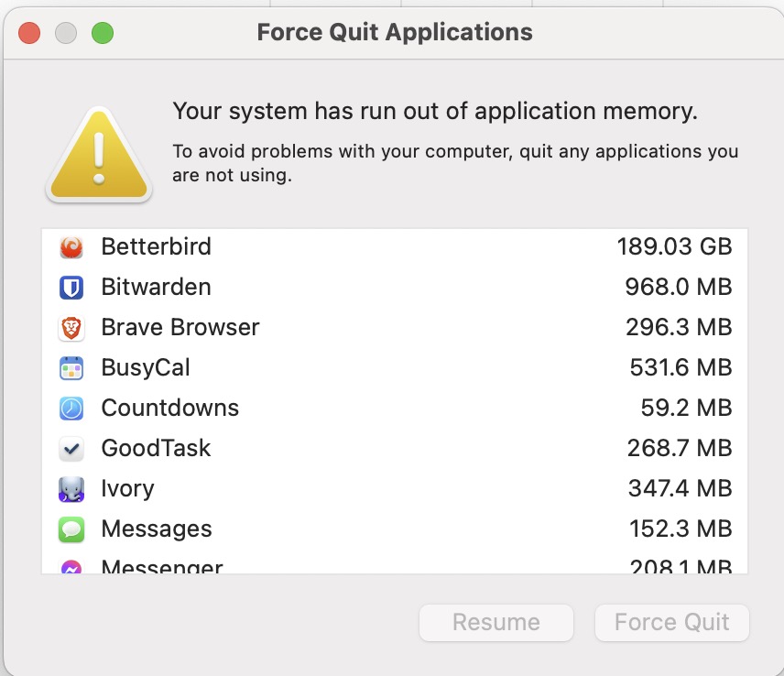Viewport: 784px width, 676px height.
Task: Click the Betterbird app icon
Action: (x=71, y=247)
